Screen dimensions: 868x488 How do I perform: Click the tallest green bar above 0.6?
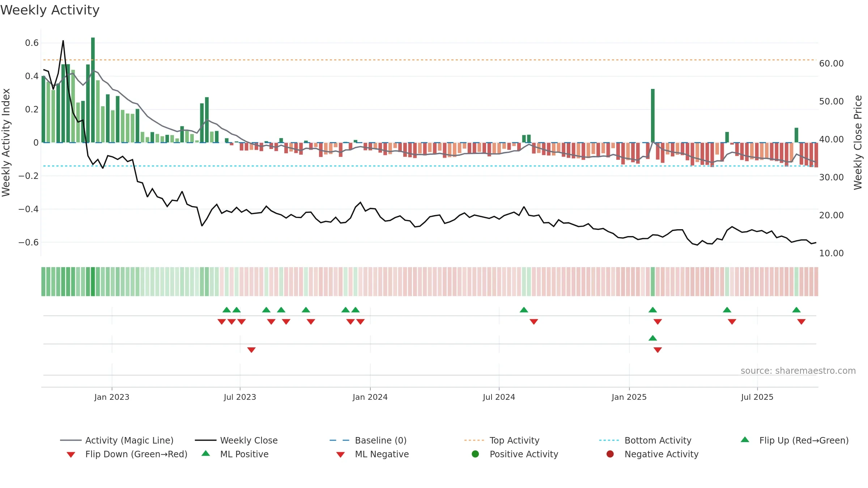pyautogui.click(x=93, y=90)
